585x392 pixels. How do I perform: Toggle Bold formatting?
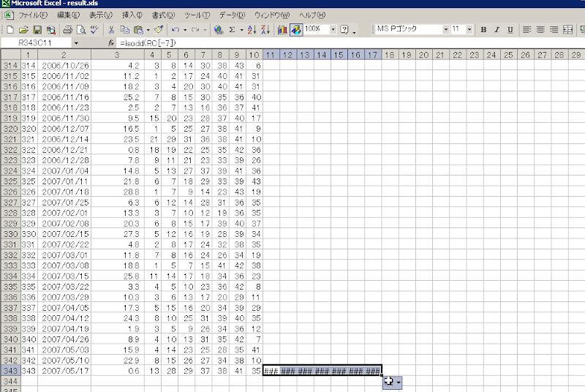[x=483, y=29]
